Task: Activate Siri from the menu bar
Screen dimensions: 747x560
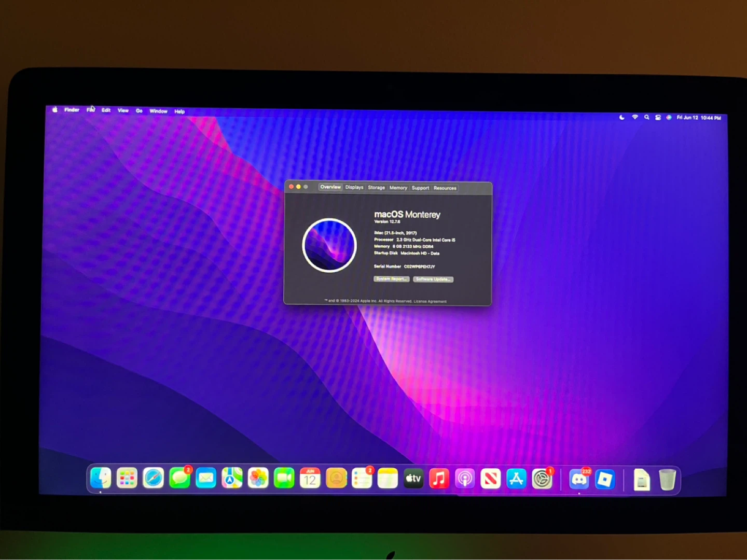Action: point(669,117)
